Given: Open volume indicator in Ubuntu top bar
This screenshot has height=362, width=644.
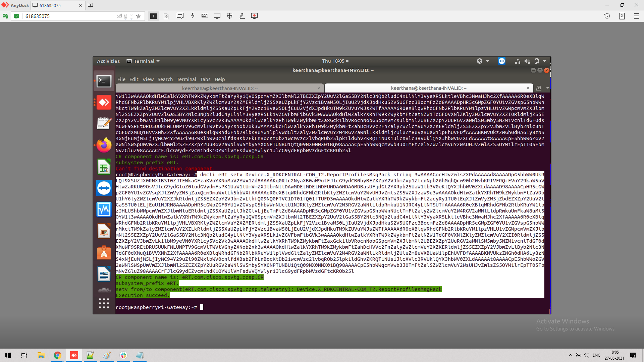Looking at the screenshot, I should pyautogui.click(x=527, y=61).
